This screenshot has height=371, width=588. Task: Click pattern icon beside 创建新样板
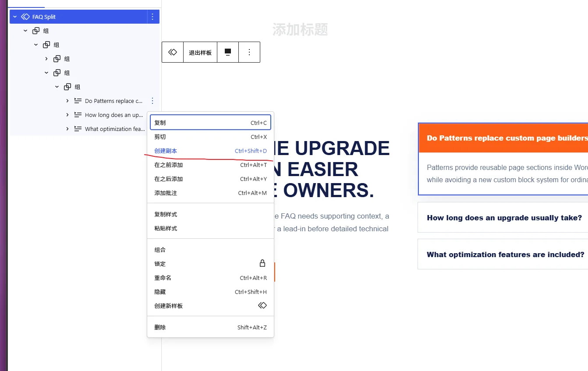tap(262, 305)
